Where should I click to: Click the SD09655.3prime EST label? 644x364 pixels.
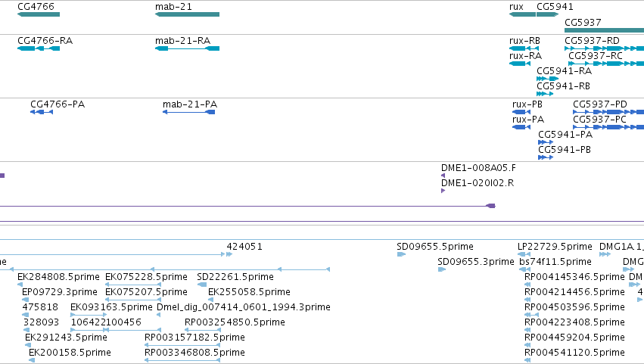475,262
